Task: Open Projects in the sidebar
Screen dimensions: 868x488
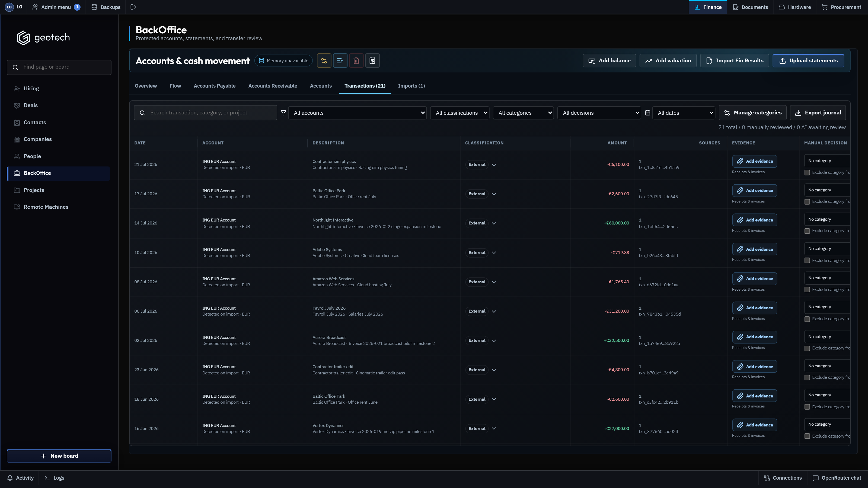Action: 58,190
